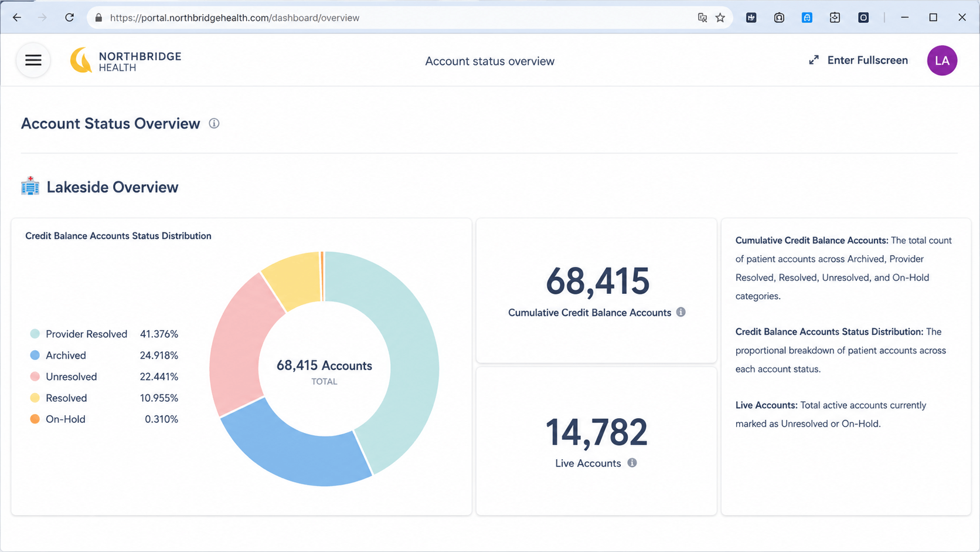Click info icon beside Account Status Overview
This screenshot has height=552, width=980.
coord(214,123)
